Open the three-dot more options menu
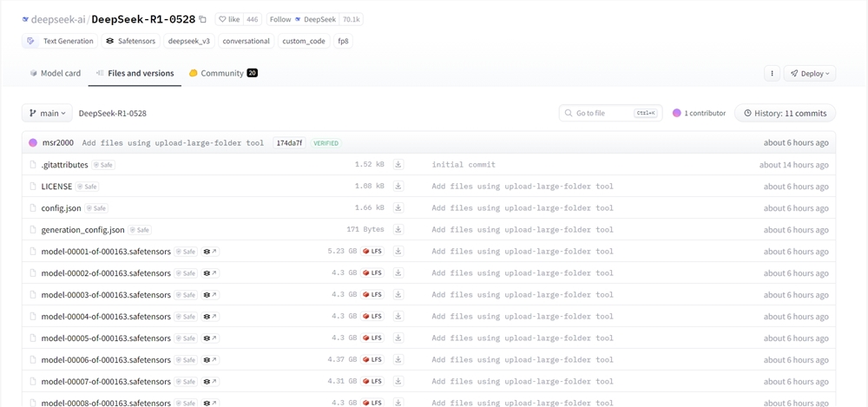 pyautogui.click(x=772, y=74)
